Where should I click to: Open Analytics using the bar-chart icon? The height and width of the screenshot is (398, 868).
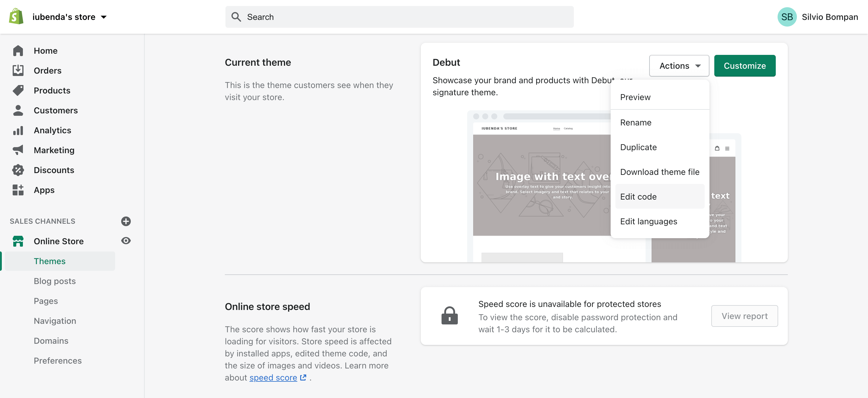click(x=18, y=130)
